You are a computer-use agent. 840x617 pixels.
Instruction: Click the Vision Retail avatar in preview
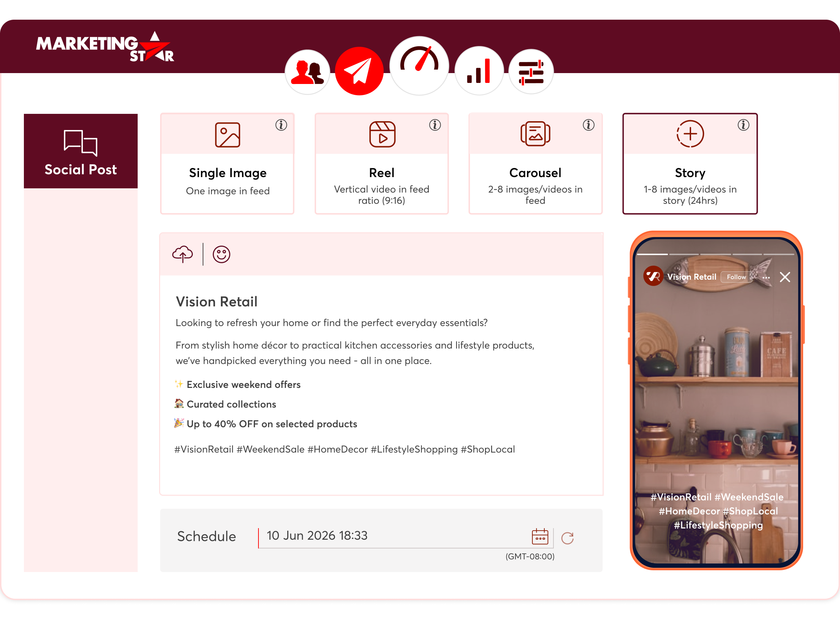[x=653, y=276]
